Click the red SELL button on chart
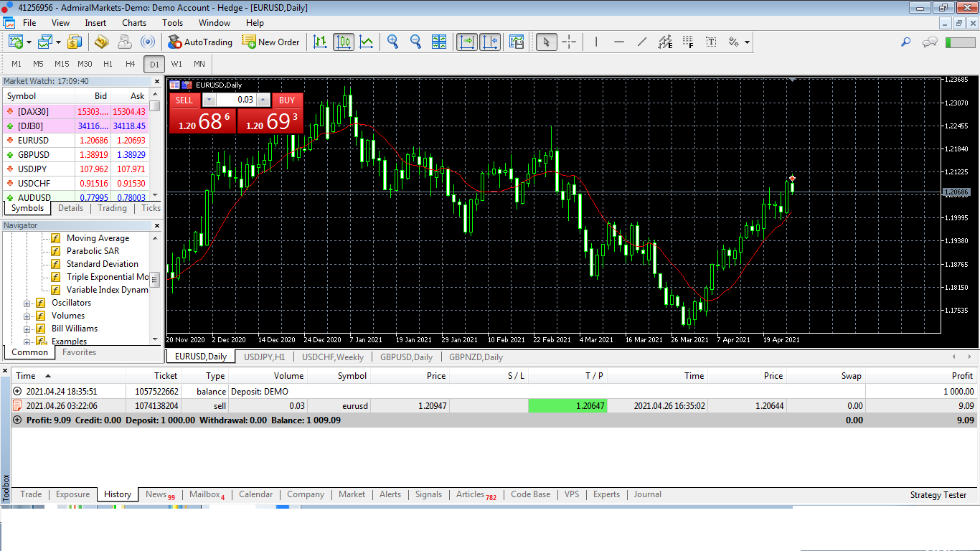Screen dimensions: 980x551 click(184, 100)
